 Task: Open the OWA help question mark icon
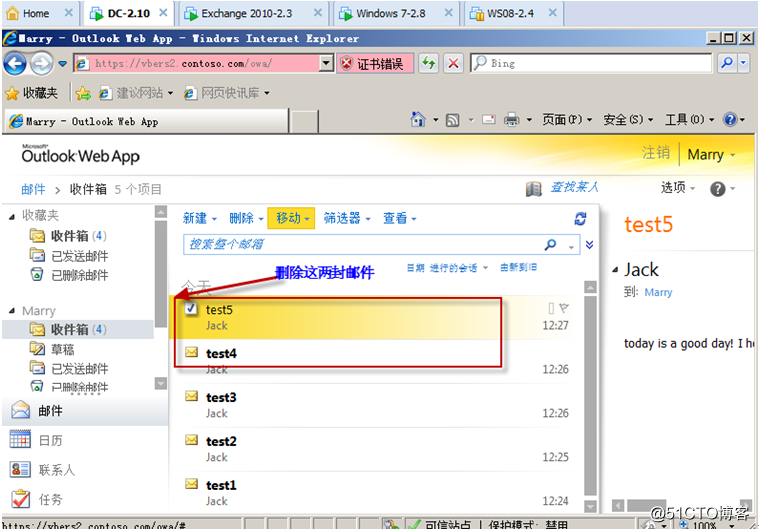click(x=717, y=189)
